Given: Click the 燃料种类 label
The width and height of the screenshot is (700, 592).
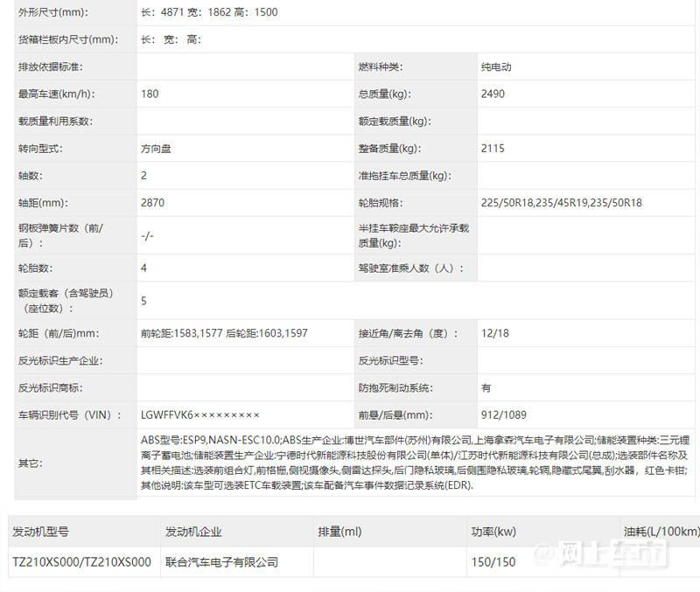Looking at the screenshot, I should tap(381, 66).
